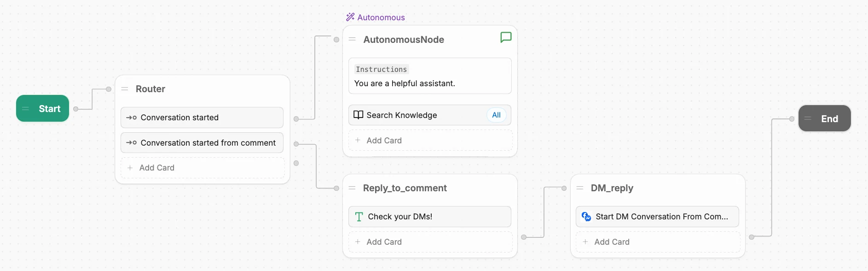Click the Reply_to_comment input connector

[x=336, y=188]
